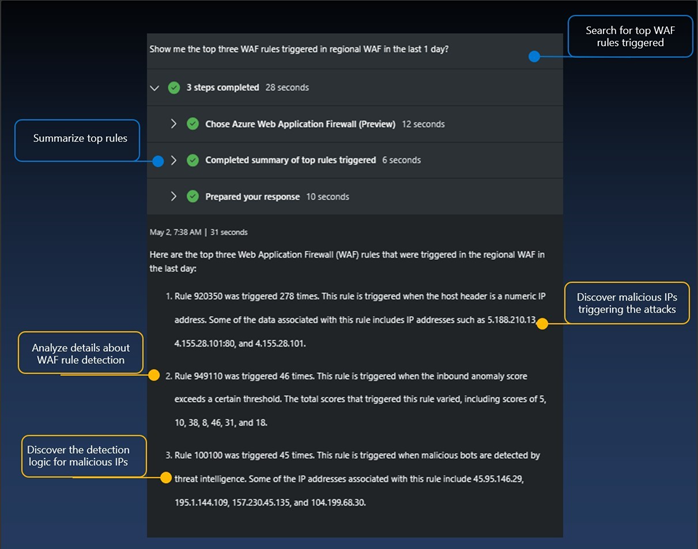Click yellow dot beside threat intelligence line
The image size is (698, 549).
[x=166, y=478]
